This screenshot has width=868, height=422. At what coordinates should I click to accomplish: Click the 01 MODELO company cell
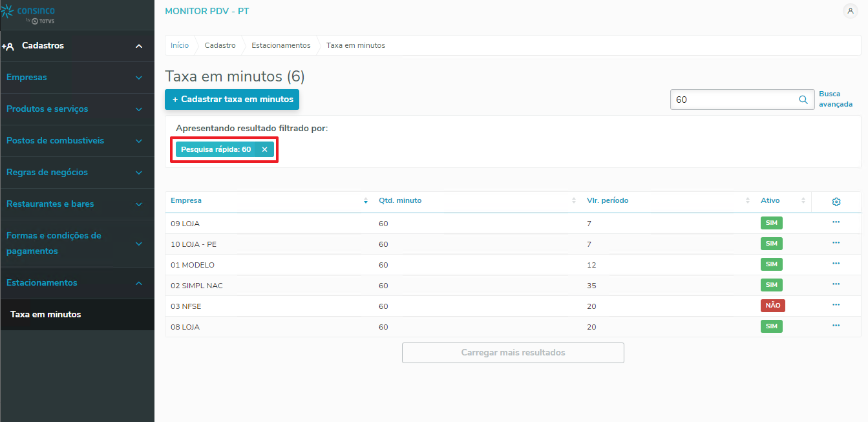click(193, 265)
